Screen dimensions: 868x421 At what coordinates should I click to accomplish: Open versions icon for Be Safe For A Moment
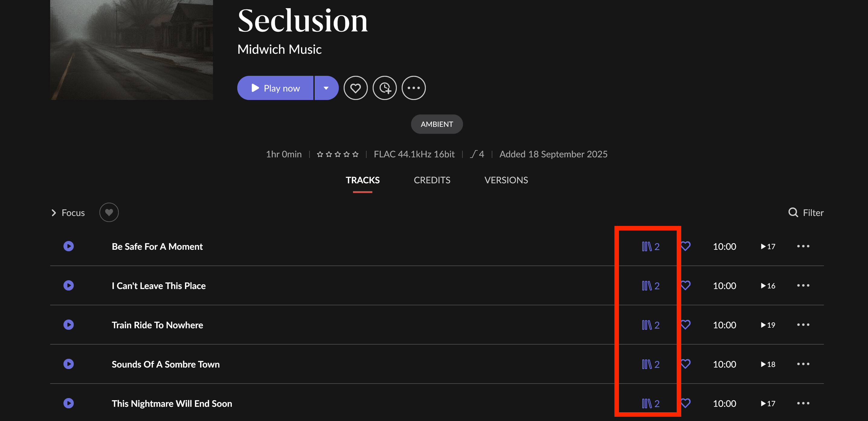tap(650, 246)
